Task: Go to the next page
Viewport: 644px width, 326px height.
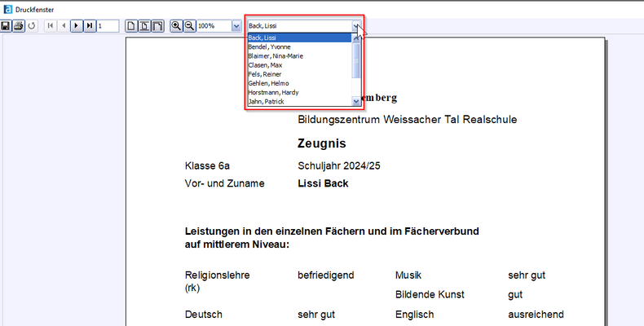Action: pyautogui.click(x=77, y=26)
